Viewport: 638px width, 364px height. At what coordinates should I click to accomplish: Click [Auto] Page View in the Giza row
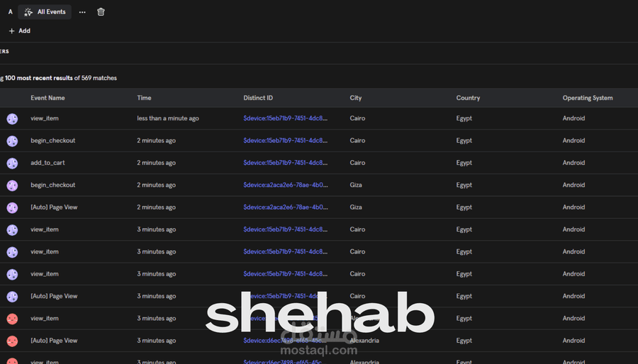(x=54, y=207)
